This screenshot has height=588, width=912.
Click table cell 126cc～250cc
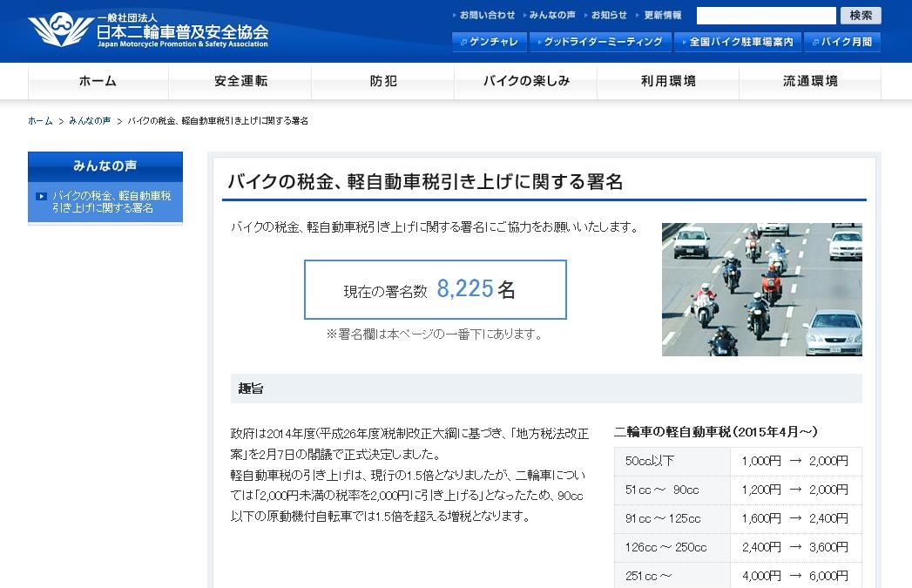(672, 548)
